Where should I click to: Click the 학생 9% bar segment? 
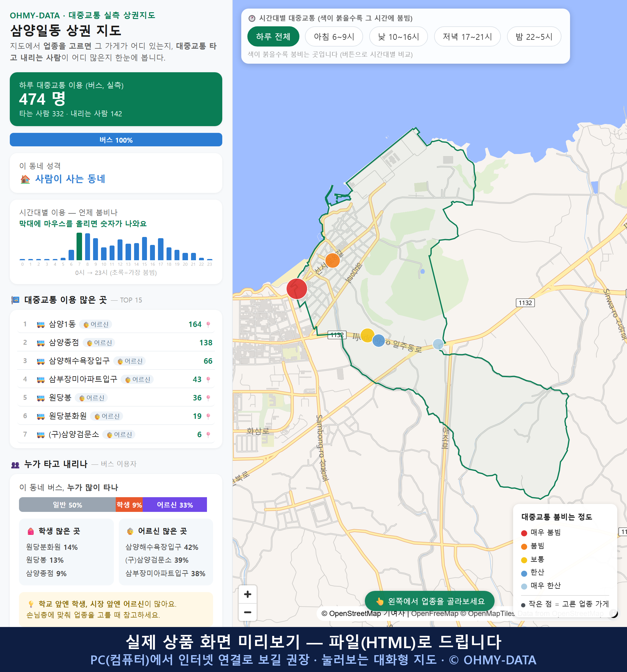pyautogui.click(x=129, y=505)
